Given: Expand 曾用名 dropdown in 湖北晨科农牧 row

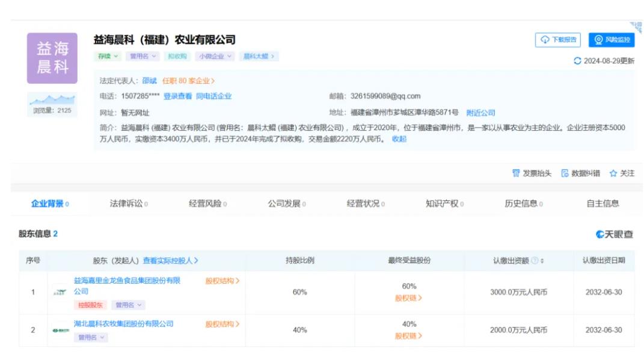Looking at the screenshot, I should click(91, 338).
